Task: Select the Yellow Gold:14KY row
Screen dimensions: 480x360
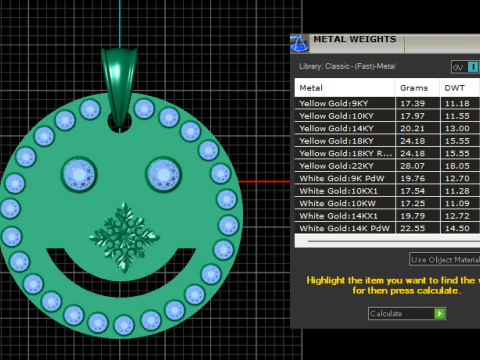Action: point(387,128)
